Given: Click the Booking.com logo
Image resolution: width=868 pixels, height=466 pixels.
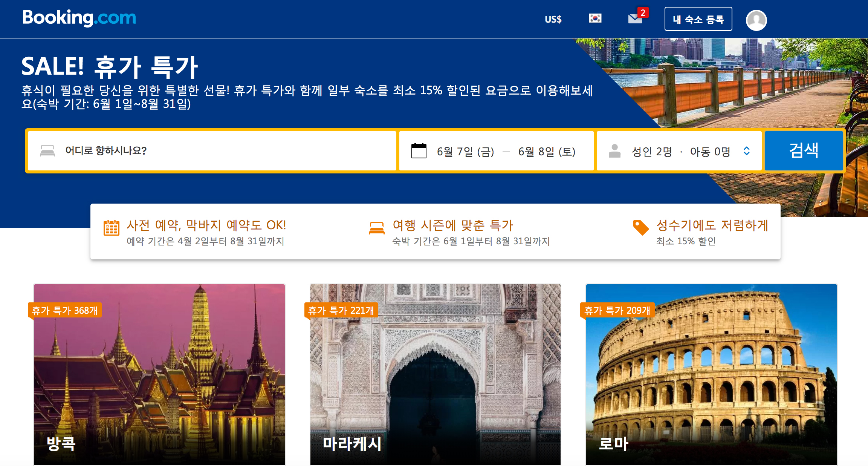Looking at the screenshot, I should pyautogui.click(x=79, y=18).
